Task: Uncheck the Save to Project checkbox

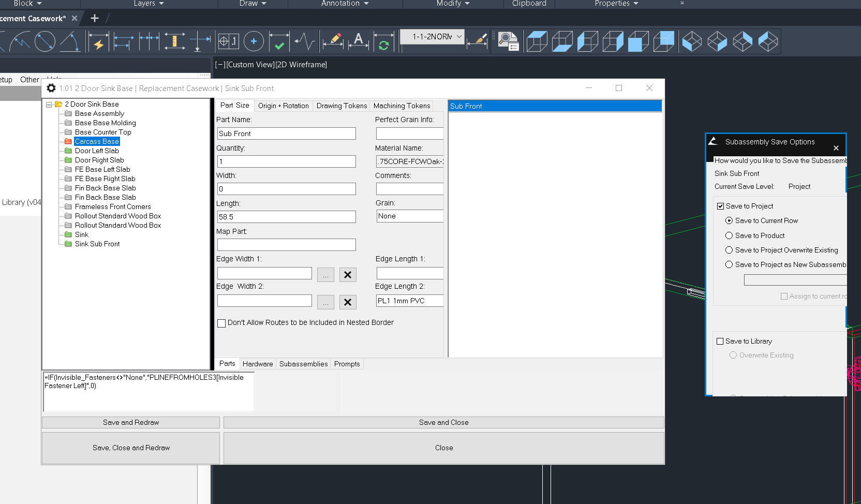Action: pyautogui.click(x=720, y=206)
